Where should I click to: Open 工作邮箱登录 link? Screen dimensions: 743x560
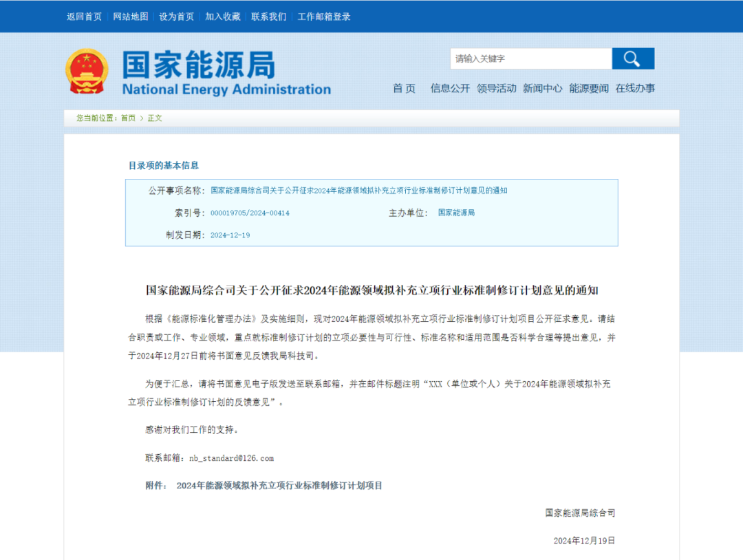point(324,17)
